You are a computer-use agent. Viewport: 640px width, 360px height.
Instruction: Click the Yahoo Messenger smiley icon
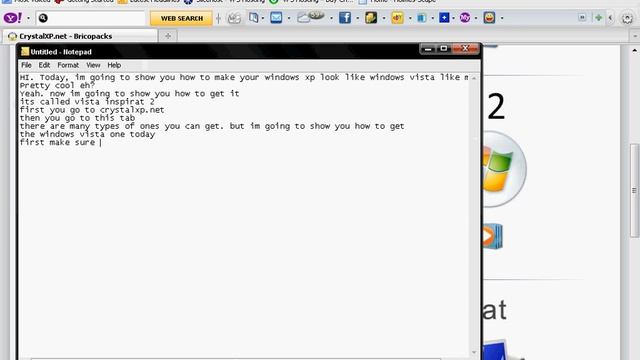pyautogui.click(x=489, y=18)
